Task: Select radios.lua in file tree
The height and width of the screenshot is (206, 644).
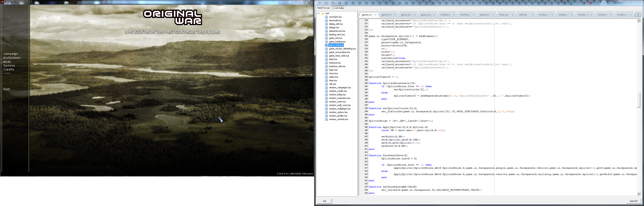Action: (x=334, y=77)
